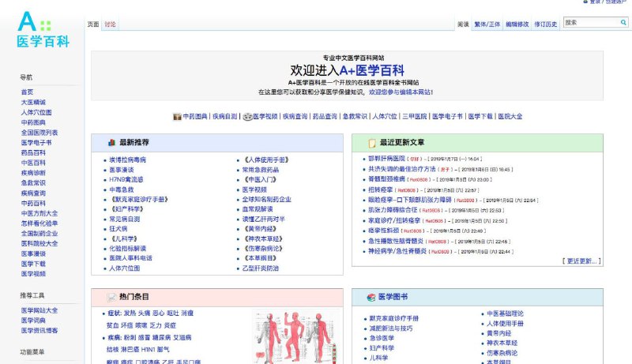Click the 更近更新 link
632x364 pixels.
tap(581, 261)
